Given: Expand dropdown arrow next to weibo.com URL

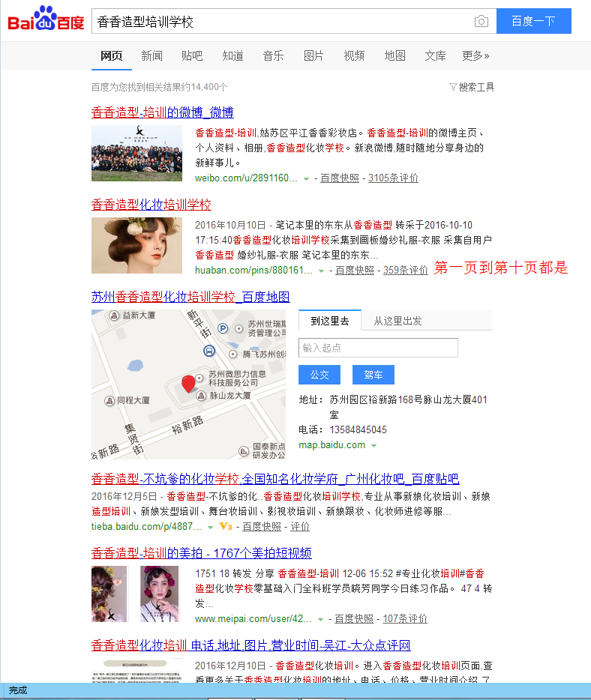Looking at the screenshot, I should tap(307, 178).
